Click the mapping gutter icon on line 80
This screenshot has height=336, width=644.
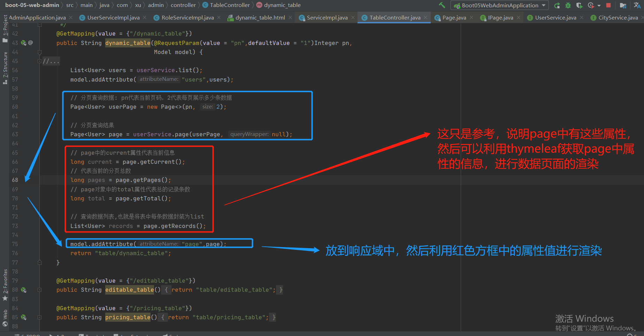(24, 290)
